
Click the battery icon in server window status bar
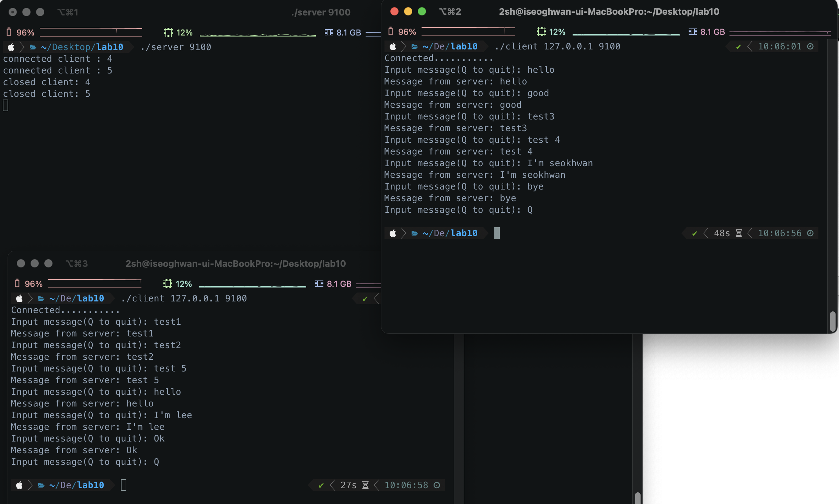pyautogui.click(x=9, y=32)
